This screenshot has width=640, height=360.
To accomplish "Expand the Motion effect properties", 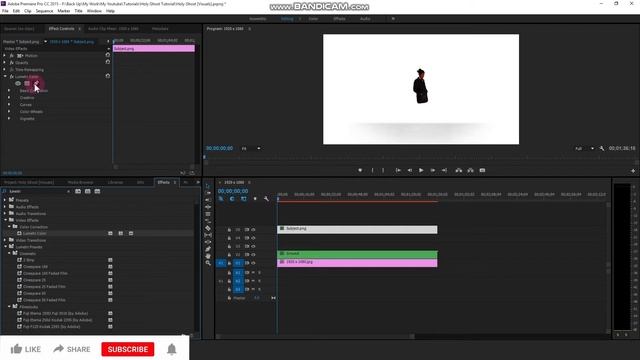I will [5, 56].
